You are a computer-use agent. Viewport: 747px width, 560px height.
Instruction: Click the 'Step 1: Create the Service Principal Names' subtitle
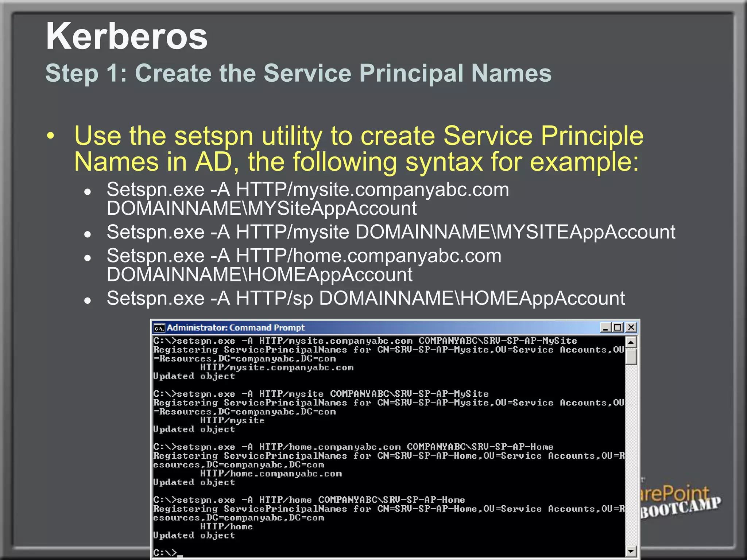(298, 73)
